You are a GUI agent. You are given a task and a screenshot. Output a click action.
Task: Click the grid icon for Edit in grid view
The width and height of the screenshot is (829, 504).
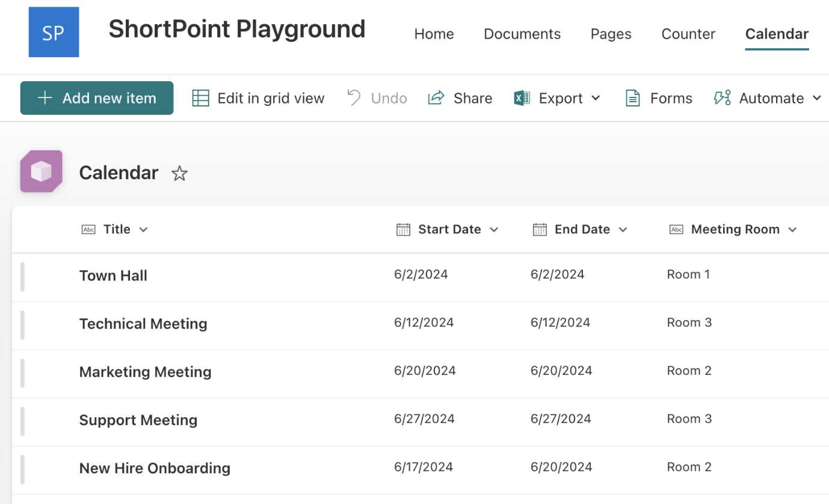pos(200,98)
